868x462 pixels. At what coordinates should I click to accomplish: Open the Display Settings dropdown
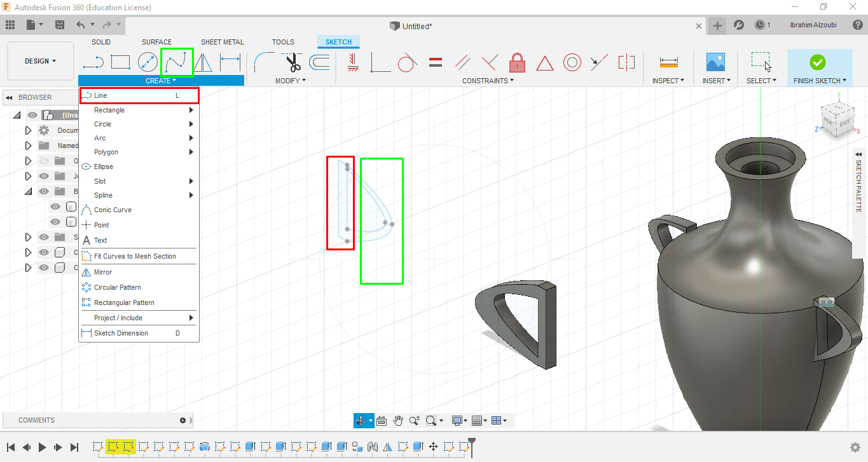459,421
